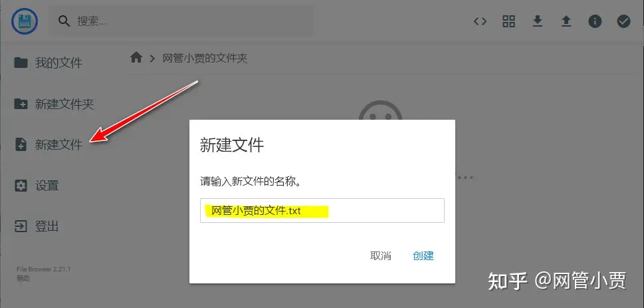This screenshot has height=308, width=644.
Task: Toggle the shell command icon
Action: pos(480,21)
